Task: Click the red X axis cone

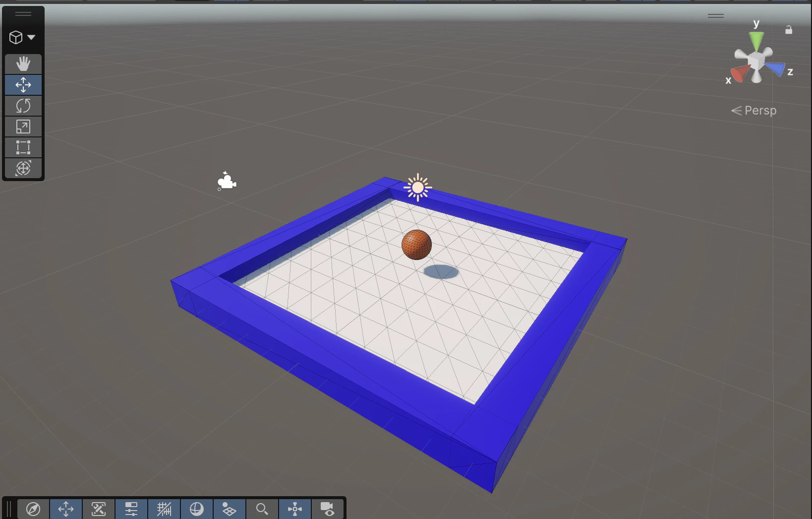Action: click(x=739, y=73)
